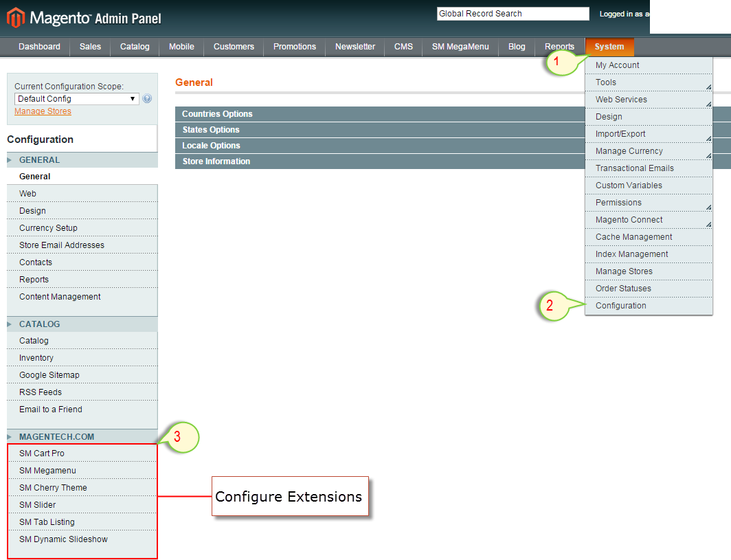Open the Content Management tab
The height and width of the screenshot is (560, 731).
pyautogui.click(x=82, y=297)
